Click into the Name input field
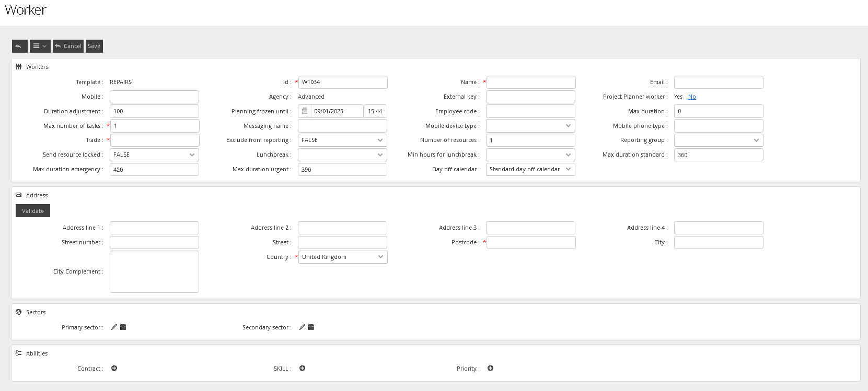Image resolution: width=868 pixels, height=391 pixels. (x=531, y=82)
